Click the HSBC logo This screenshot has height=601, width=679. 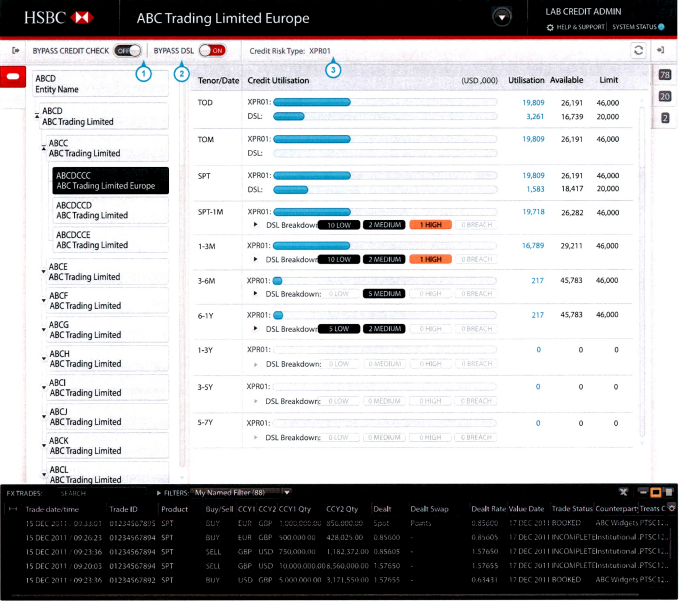58,18
